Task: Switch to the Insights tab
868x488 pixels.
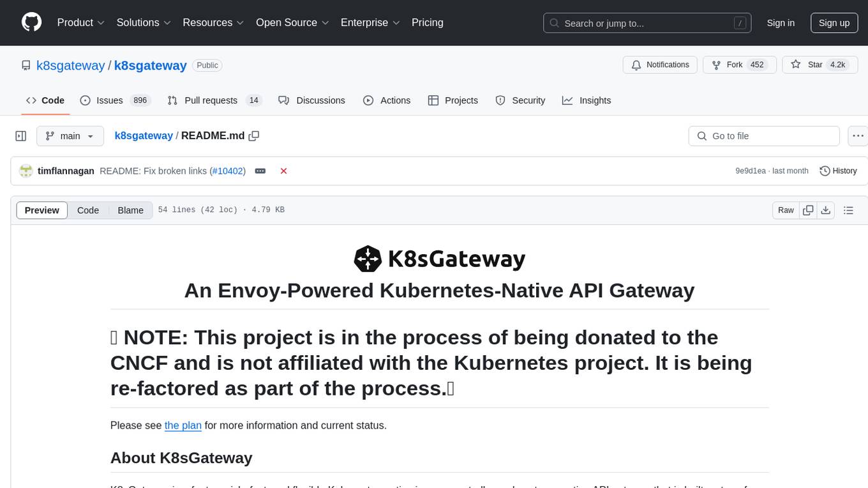Action: [x=587, y=100]
